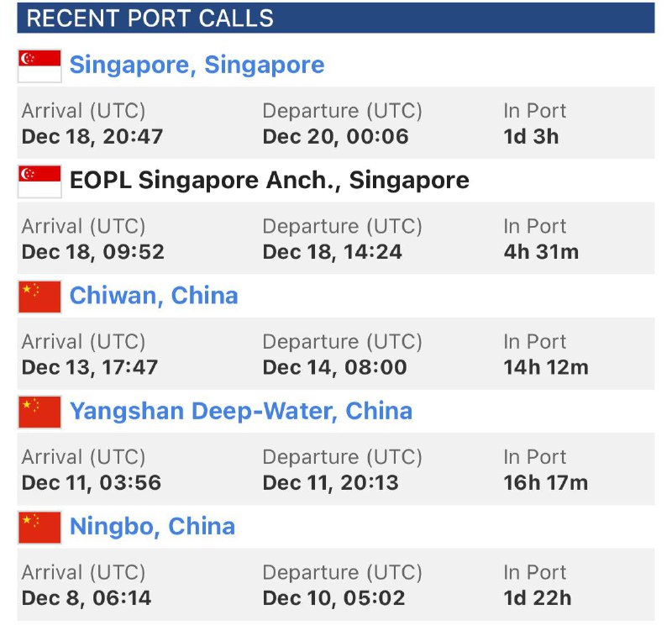
Task: Click the Dec 14, 08:00 departure time
Action: tap(334, 367)
